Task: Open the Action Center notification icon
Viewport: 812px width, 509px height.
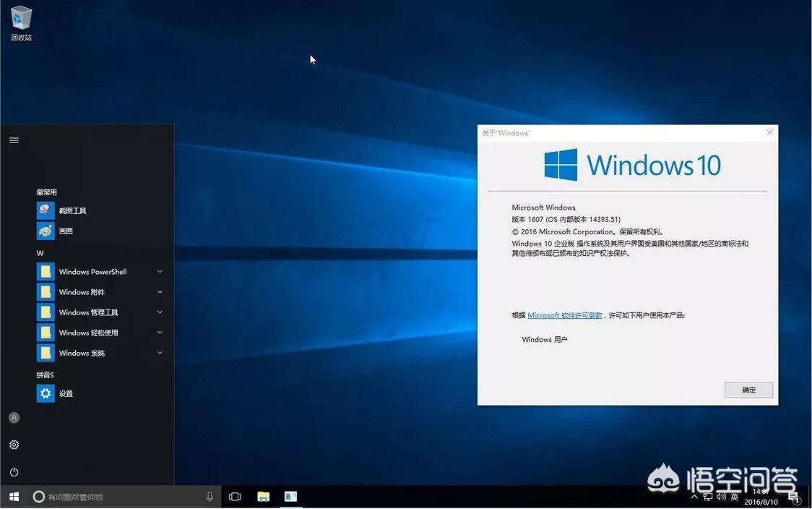Action: point(793,498)
